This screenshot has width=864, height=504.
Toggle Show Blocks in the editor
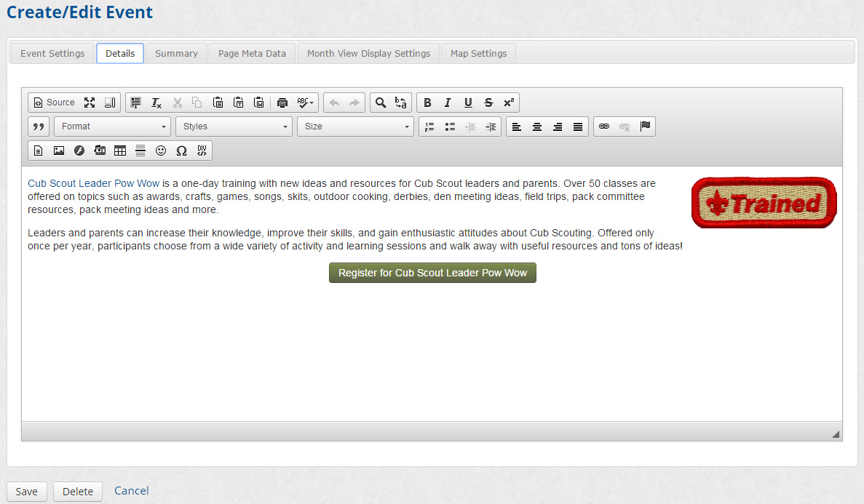[110, 103]
